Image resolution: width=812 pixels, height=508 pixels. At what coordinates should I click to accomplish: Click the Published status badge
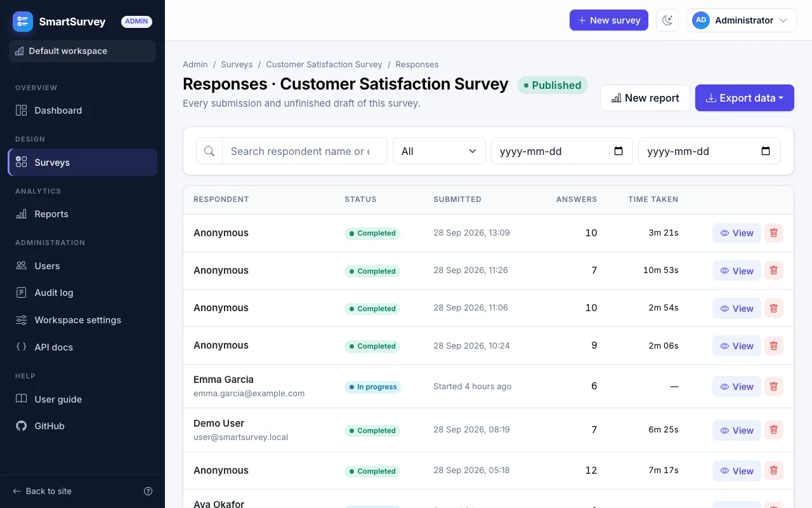click(553, 85)
